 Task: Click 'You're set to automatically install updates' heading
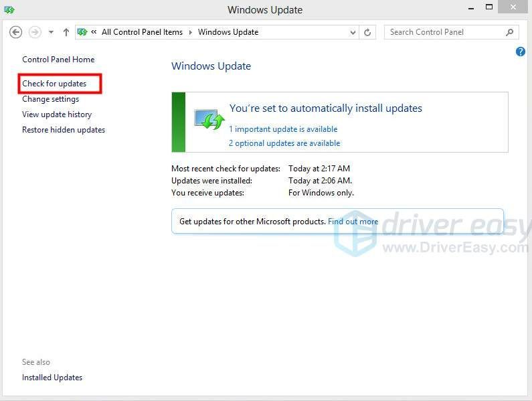(326, 108)
